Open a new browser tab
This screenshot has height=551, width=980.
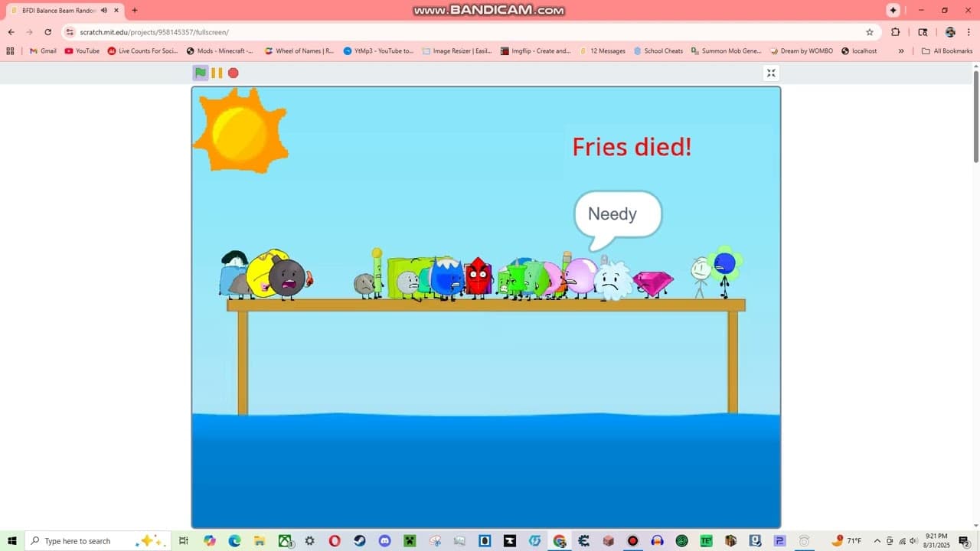click(x=135, y=10)
